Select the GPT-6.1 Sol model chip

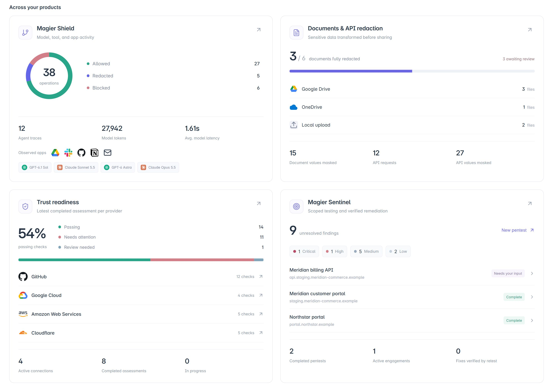tap(35, 167)
